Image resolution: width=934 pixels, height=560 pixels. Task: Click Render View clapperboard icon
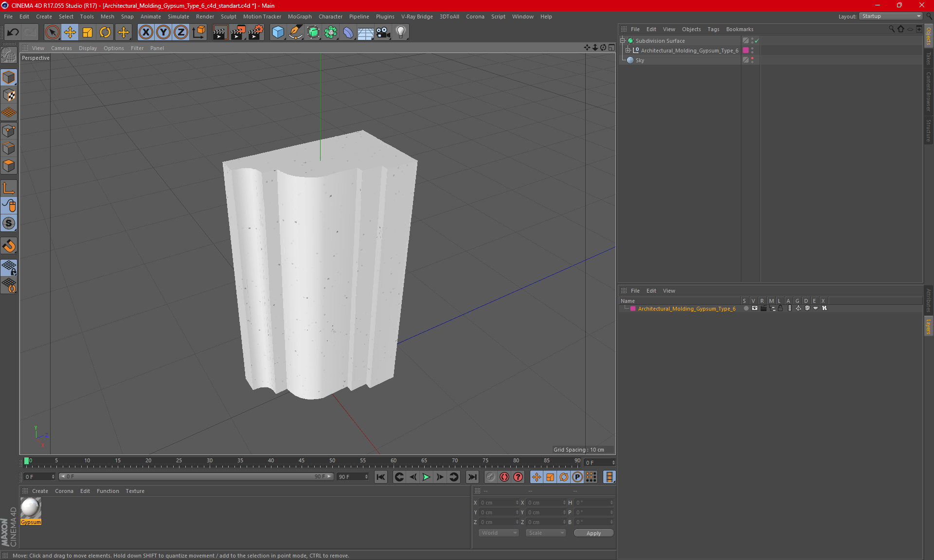pyautogui.click(x=220, y=33)
